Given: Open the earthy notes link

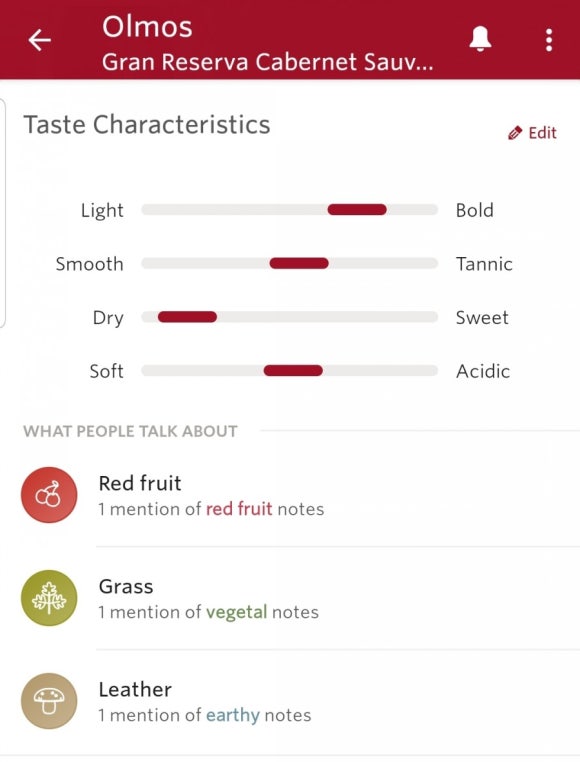Looking at the screenshot, I should [233, 715].
